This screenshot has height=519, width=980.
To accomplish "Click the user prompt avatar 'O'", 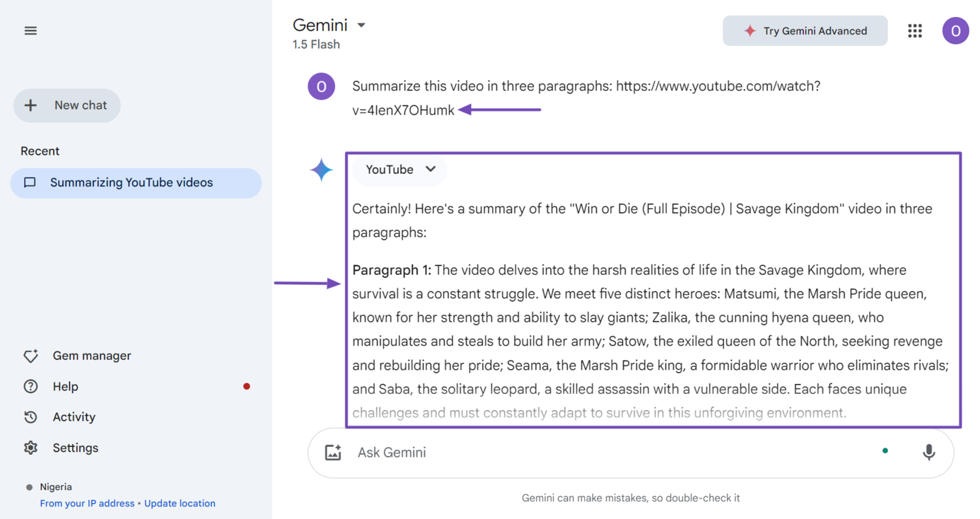I will tap(321, 87).
